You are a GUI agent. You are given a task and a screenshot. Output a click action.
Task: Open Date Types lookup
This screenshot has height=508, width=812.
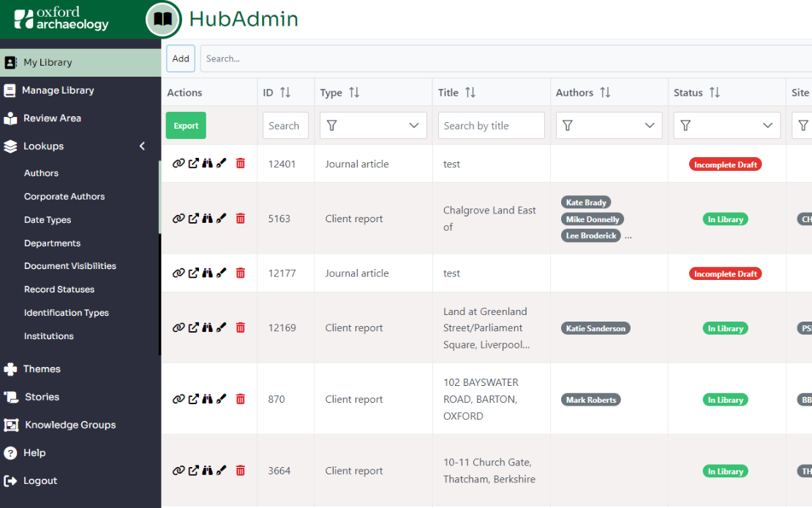tap(47, 219)
